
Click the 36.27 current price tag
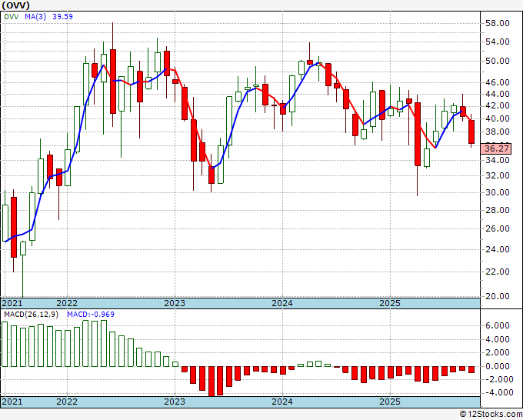pyautogui.click(x=496, y=148)
